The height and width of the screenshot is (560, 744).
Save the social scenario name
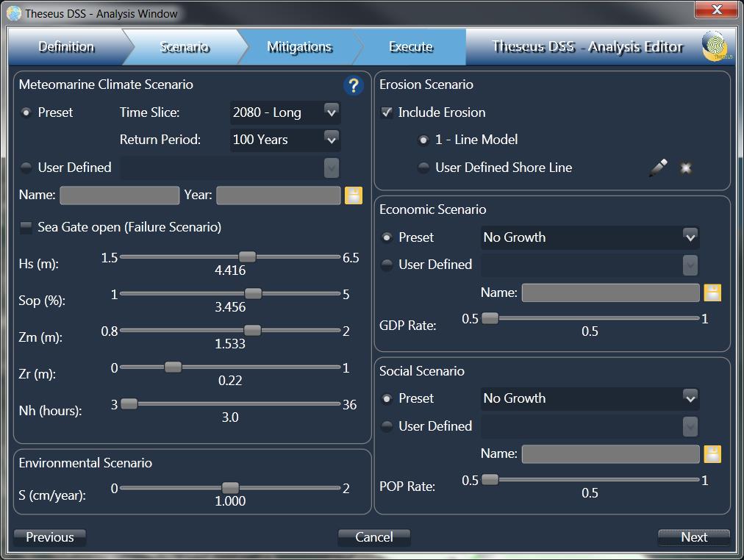point(712,453)
